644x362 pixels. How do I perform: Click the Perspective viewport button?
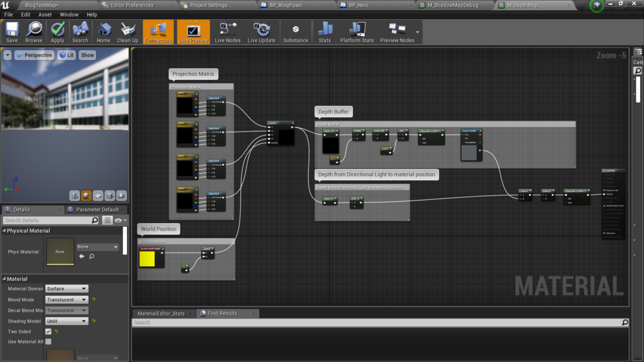tap(35, 55)
